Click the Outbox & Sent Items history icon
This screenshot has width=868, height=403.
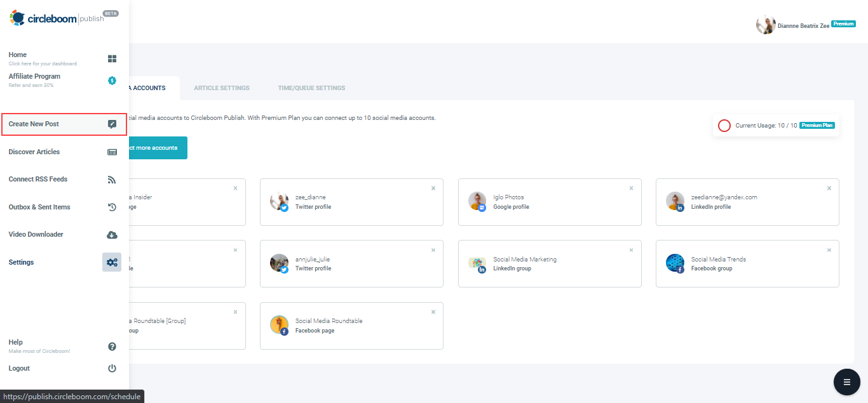click(x=112, y=207)
